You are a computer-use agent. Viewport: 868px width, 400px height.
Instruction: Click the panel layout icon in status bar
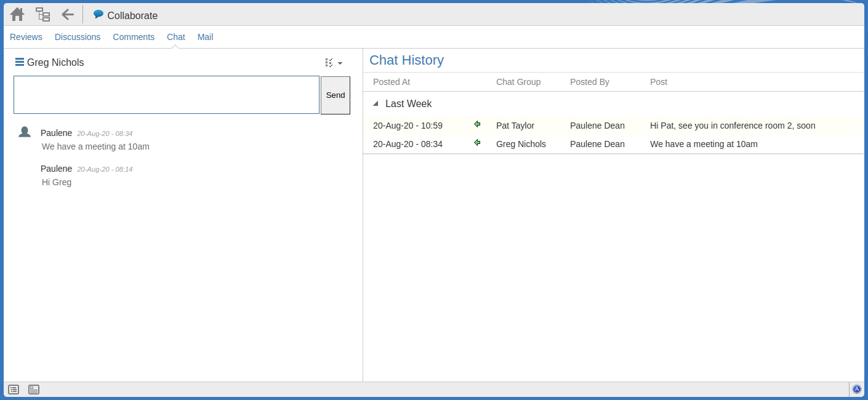(34, 390)
